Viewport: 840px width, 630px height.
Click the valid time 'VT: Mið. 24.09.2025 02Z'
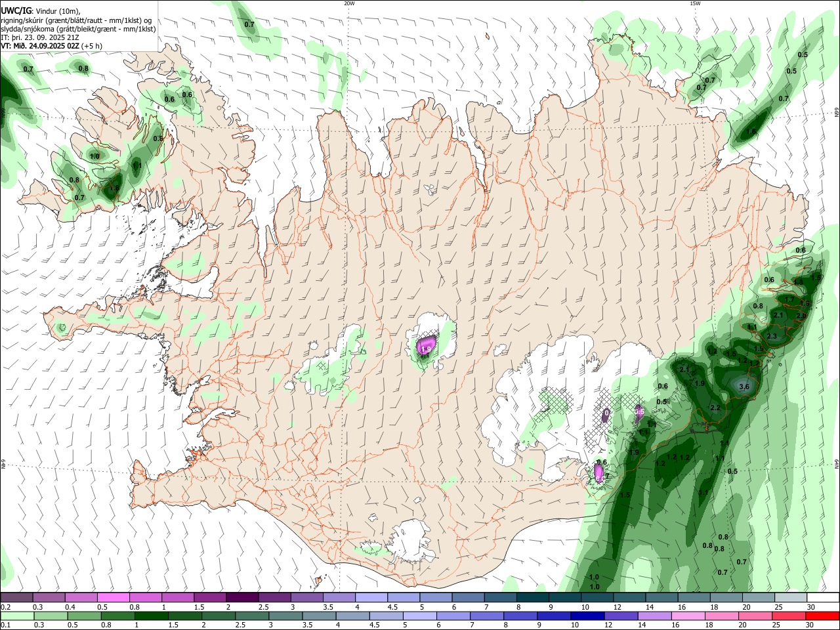tap(40, 46)
